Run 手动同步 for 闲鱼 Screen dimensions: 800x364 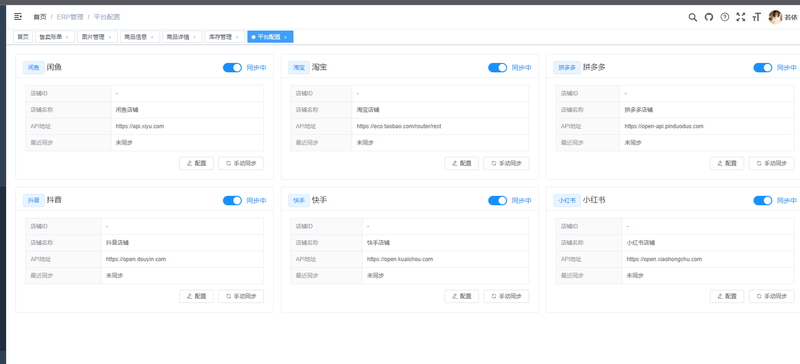coord(241,163)
